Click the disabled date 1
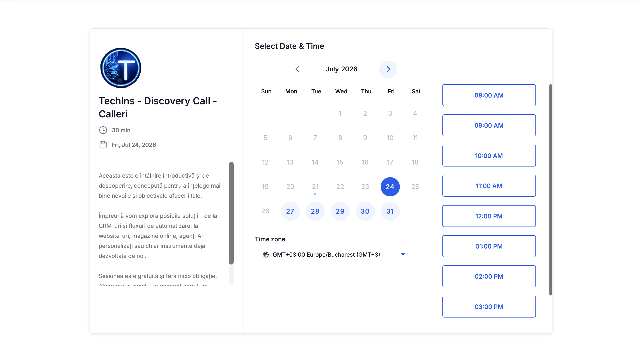Viewport: 642px width, 364px height. click(340, 113)
